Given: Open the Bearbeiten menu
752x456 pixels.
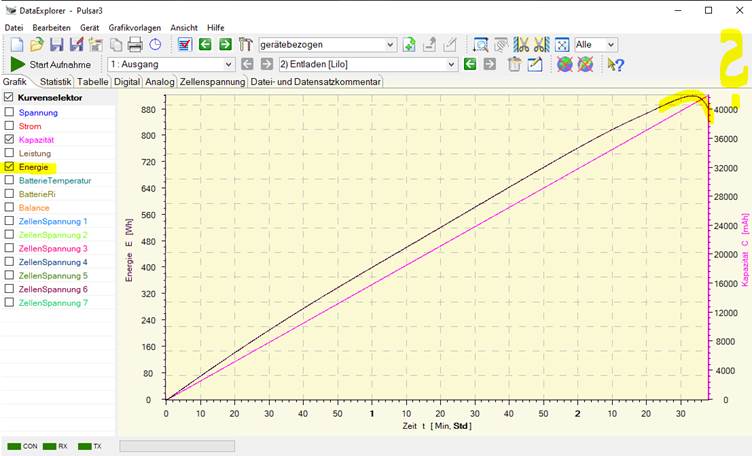Looking at the screenshot, I should [51, 28].
